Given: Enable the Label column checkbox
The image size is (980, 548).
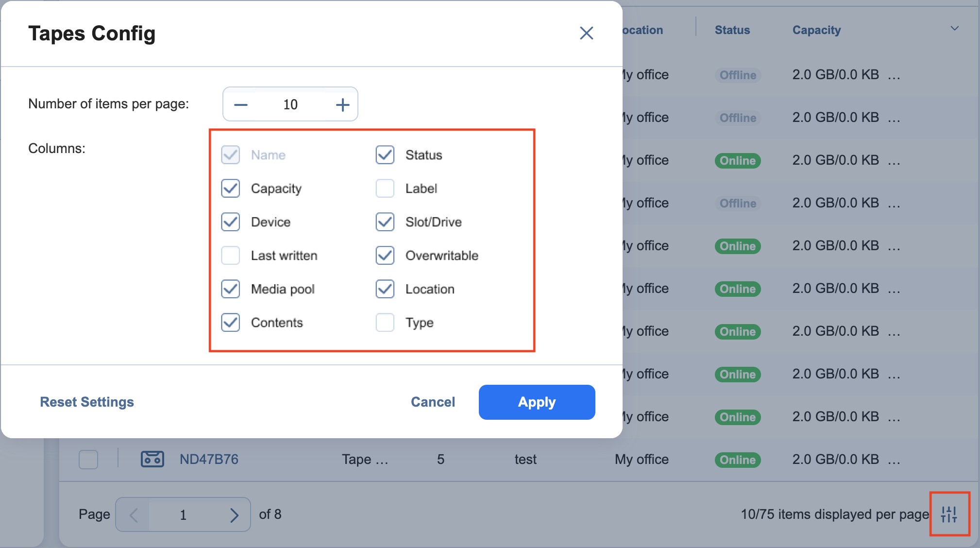Looking at the screenshot, I should click(x=385, y=188).
